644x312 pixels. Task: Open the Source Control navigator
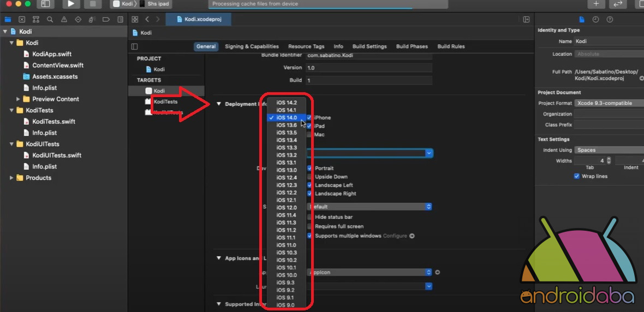[x=22, y=19]
